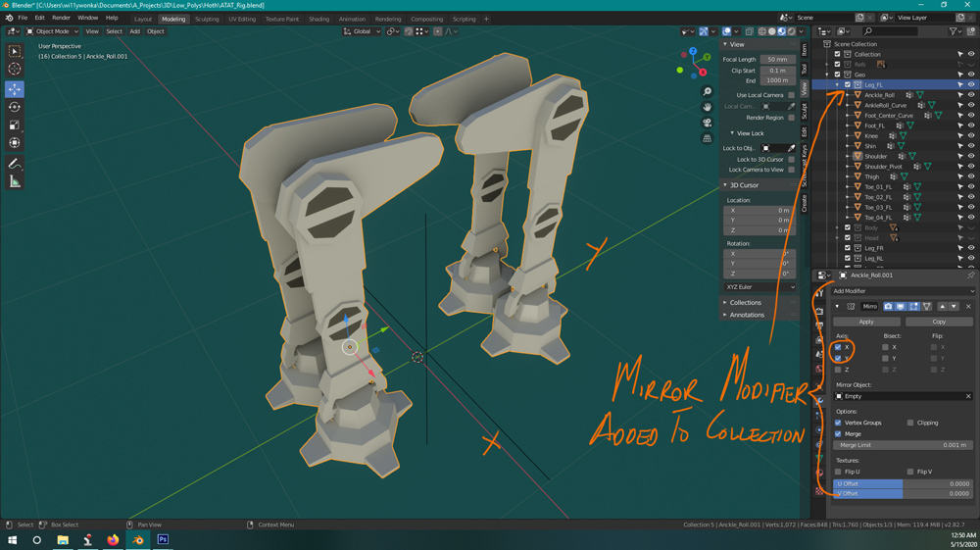Switch to wireframe viewport shading
Image resolution: width=980 pixels, height=550 pixels.
761,31
